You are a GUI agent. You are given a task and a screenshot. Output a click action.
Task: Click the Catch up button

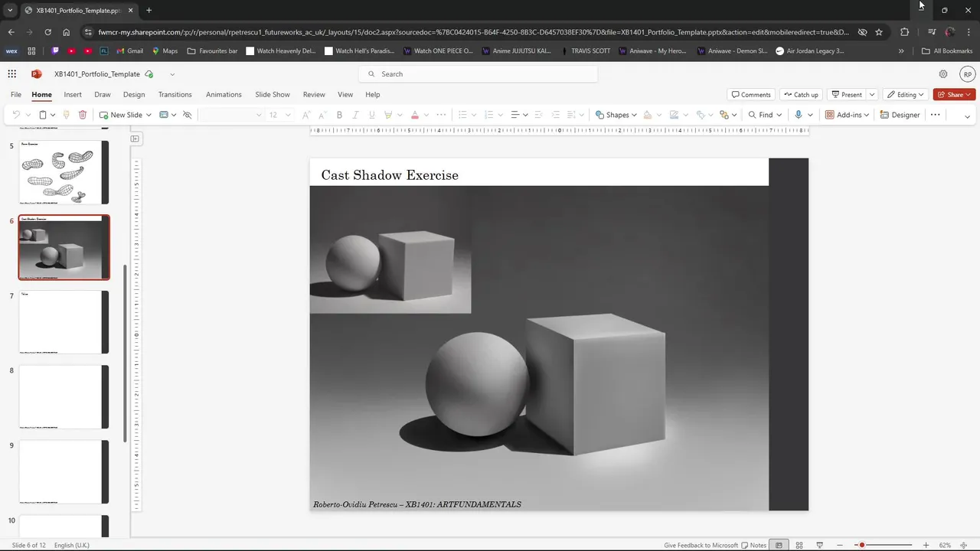(801, 95)
